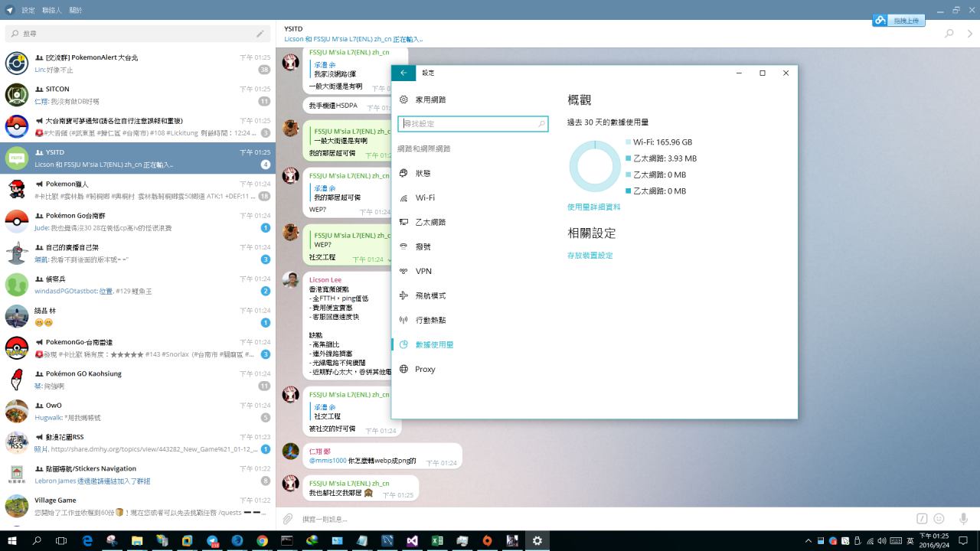Open 設定 in Telegram's top menu bar
Screen dimensions: 980x551
pyautogui.click(x=28, y=10)
